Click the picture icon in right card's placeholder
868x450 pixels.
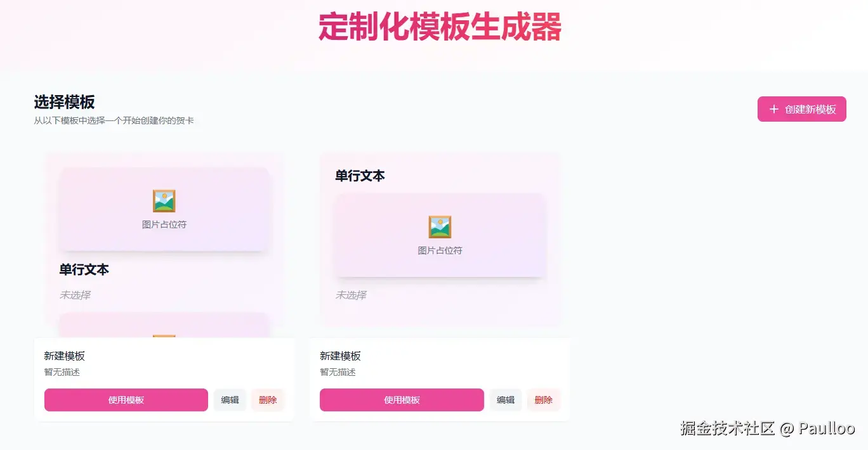click(440, 227)
